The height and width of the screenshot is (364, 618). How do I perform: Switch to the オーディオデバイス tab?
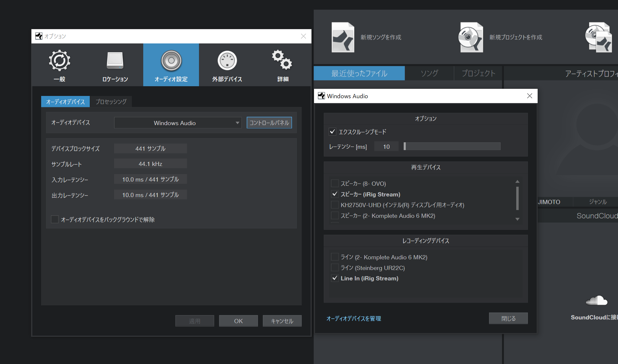pyautogui.click(x=65, y=102)
